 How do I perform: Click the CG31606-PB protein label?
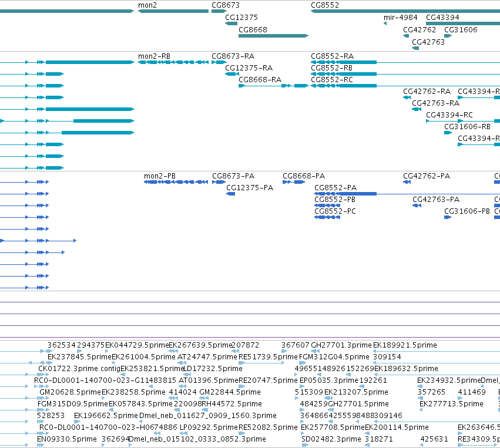tap(467, 211)
